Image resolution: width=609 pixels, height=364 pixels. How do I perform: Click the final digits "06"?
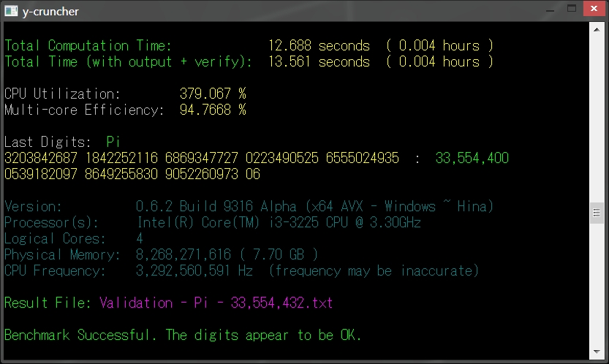(x=253, y=174)
